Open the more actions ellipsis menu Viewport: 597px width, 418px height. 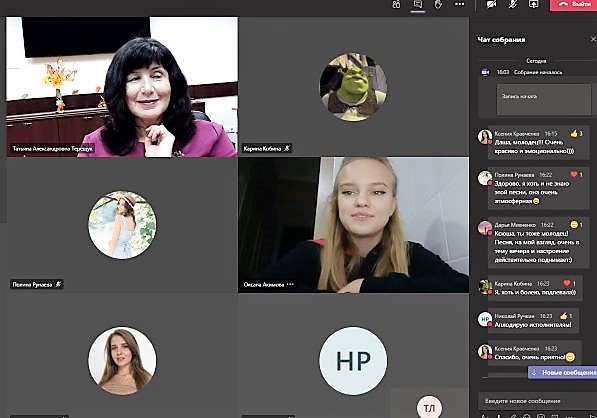pyautogui.click(x=460, y=4)
